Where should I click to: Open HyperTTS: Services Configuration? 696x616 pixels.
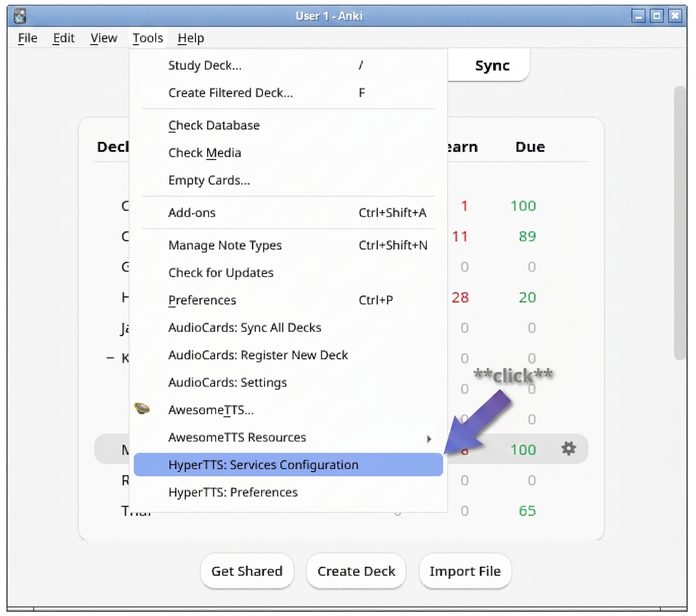tap(288, 465)
